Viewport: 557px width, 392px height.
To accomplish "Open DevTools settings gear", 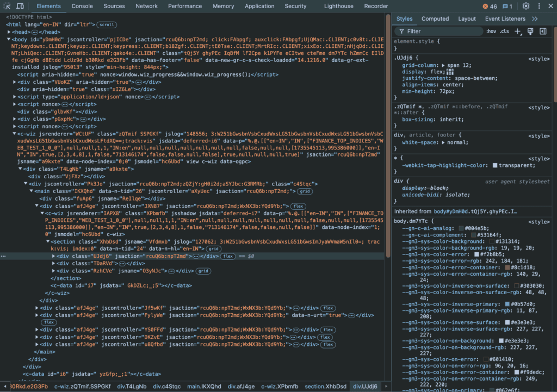I will (526, 6).
